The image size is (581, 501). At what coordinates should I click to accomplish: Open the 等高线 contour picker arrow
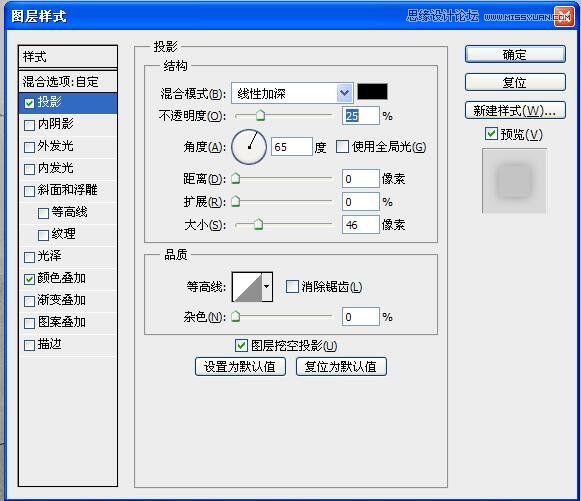coord(267,286)
